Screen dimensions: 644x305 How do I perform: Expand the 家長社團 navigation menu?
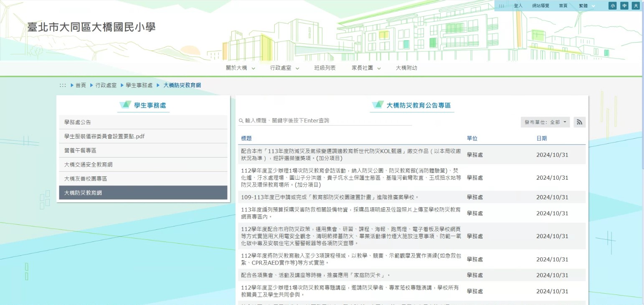tap(366, 68)
